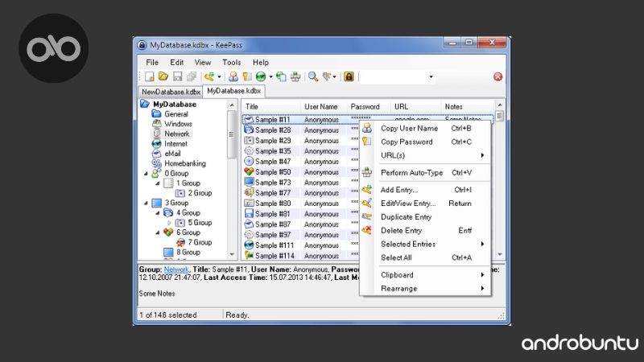Choose Add Entry... in context menu

click(x=425, y=190)
